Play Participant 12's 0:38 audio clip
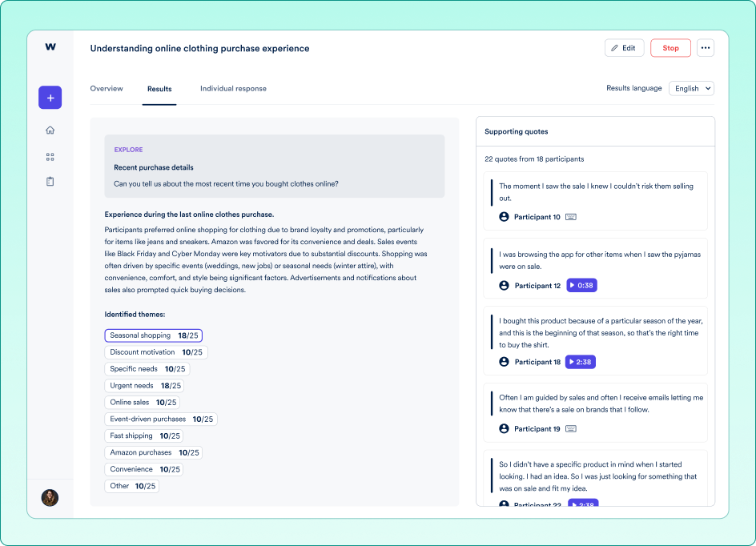The height and width of the screenshot is (546, 756). [x=581, y=285]
